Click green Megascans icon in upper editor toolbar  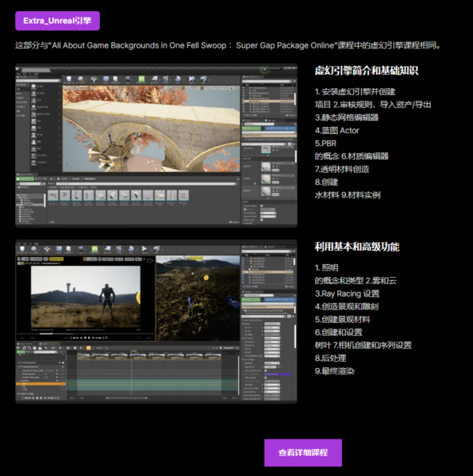(141, 79)
